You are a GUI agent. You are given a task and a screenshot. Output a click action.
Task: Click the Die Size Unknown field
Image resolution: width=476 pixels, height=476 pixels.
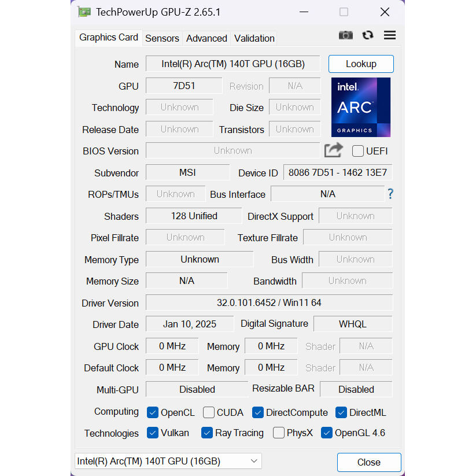click(x=294, y=107)
